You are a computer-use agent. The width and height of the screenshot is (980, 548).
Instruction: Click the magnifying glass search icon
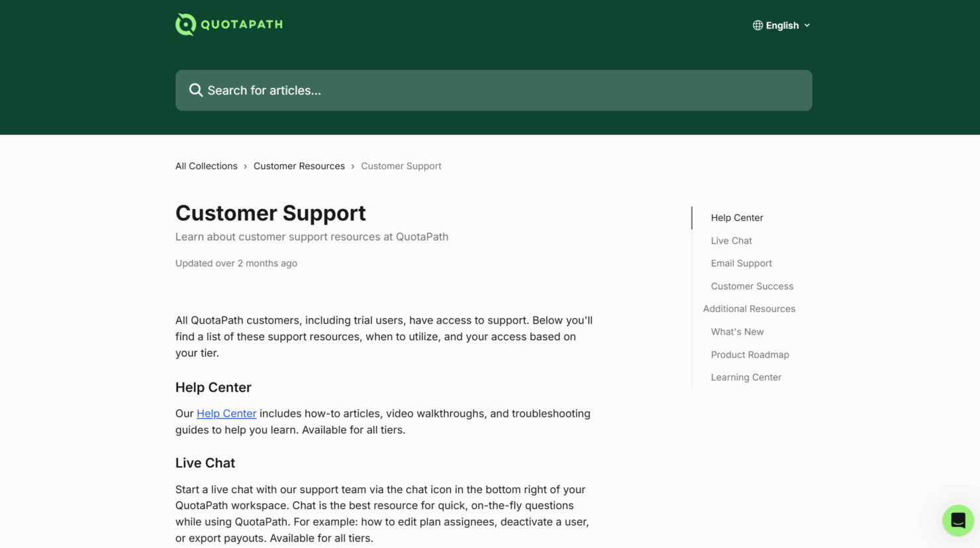pyautogui.click(x=195, y=90)
